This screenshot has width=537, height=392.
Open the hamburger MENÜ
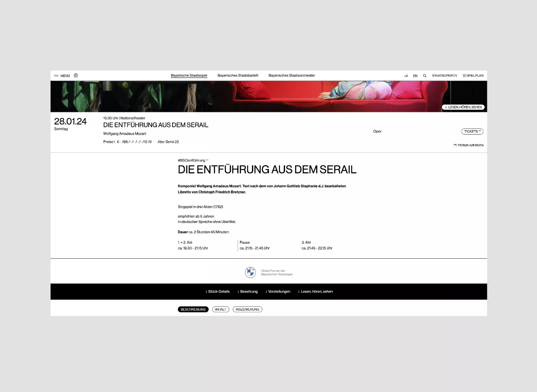(x=62, y=76)
